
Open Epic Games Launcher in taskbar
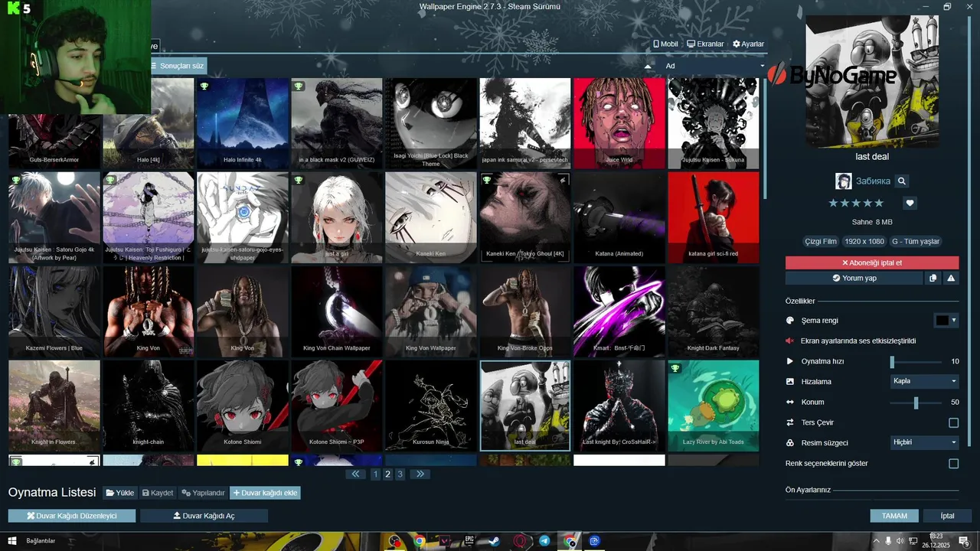pos(469,541)
